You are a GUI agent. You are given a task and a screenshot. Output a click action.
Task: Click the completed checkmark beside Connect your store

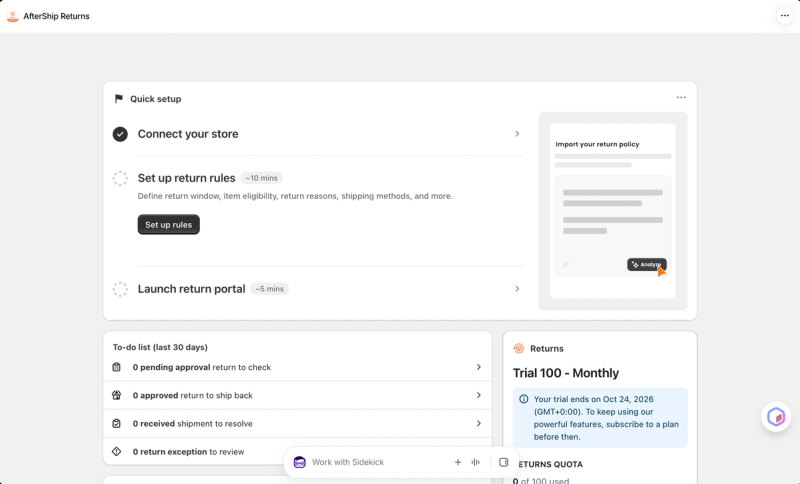pos(120,134)
